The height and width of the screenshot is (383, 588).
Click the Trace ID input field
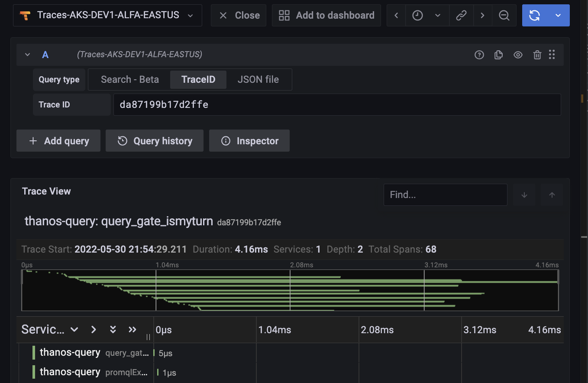point(337,104)
